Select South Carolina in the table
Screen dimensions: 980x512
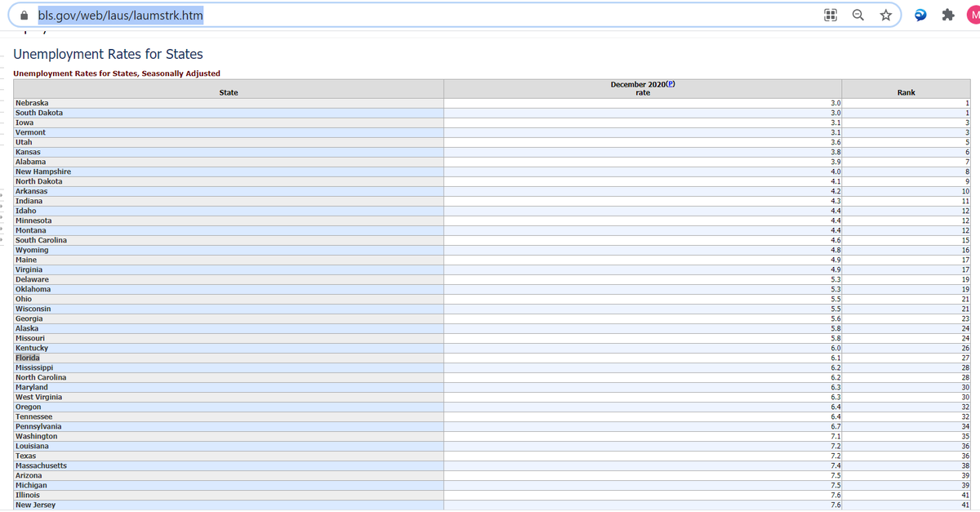41,240
